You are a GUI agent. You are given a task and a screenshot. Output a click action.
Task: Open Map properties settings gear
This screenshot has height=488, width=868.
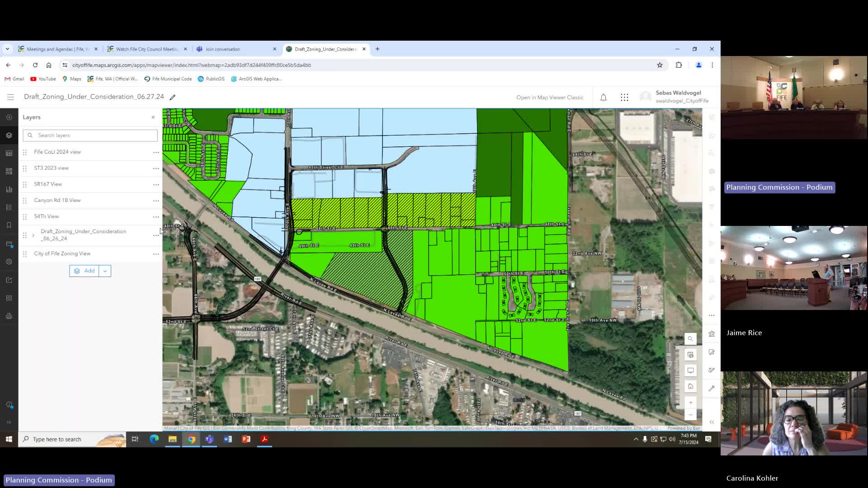pos(9,262)
